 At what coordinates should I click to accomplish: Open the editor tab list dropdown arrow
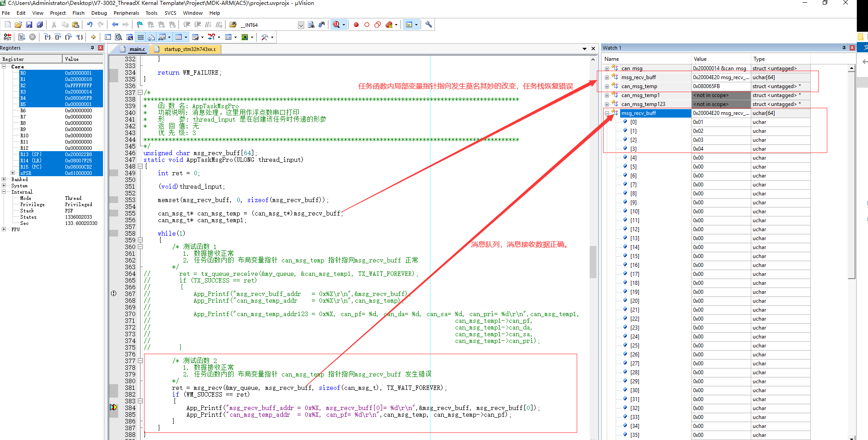[x=584, y=49]
